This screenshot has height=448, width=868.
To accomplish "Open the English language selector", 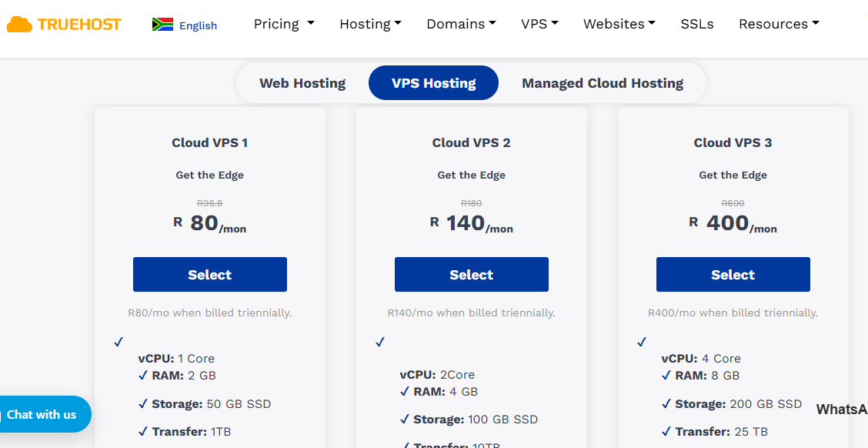I will click(199, 25).
